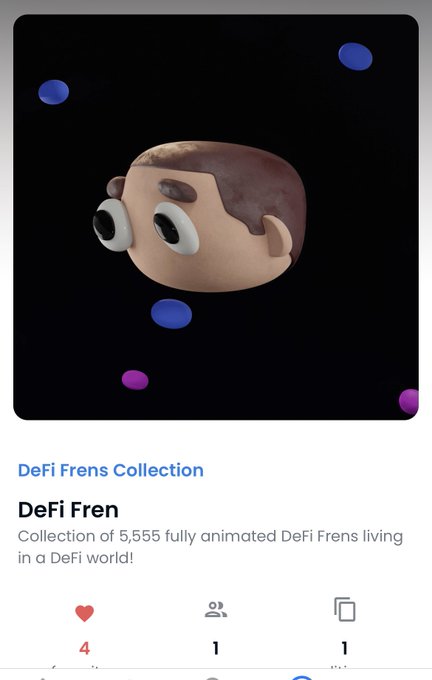
Task: Click the owners count under people icon
Action: pyautogui.click(x=216, y=648)
